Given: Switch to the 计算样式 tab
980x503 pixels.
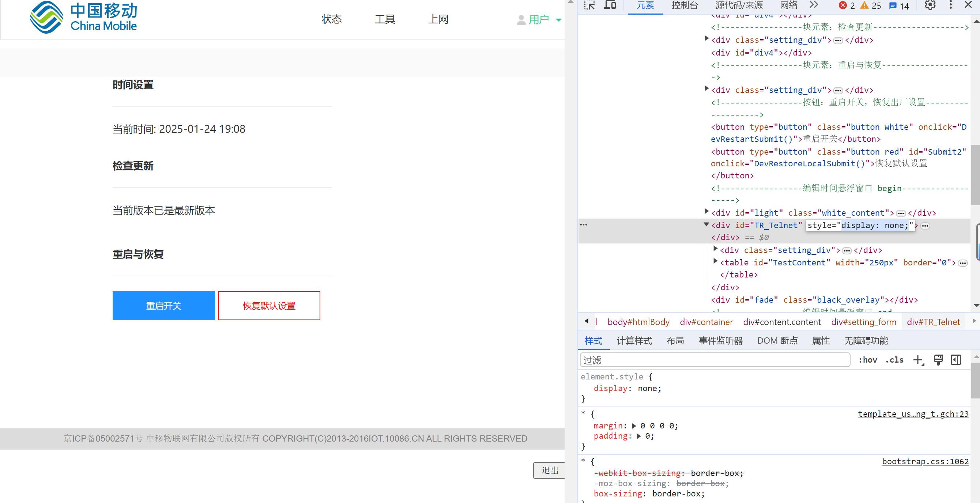Looking at the screenshot, I should (634, 341).
